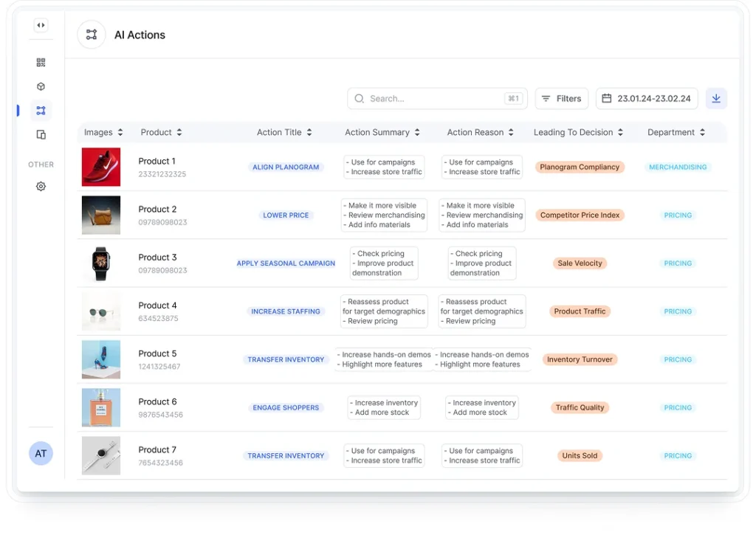This screenshot has height=535, width=756.
Task: Select the MERCHANDISING department tag
Action: tap(677, 168)
